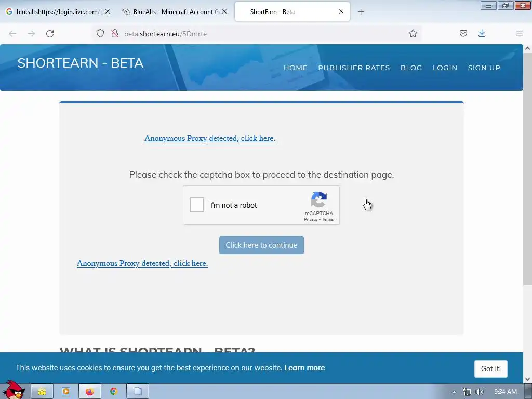Open Chrome from the taskbar
Screen dimensions: 532x399
point(114,392)
